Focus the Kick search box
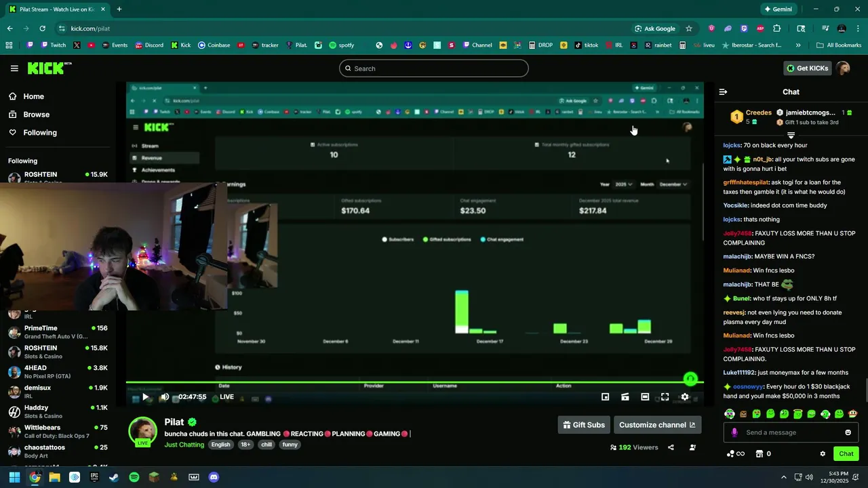This screenshot has width=868, height=488. click(434, 68)
